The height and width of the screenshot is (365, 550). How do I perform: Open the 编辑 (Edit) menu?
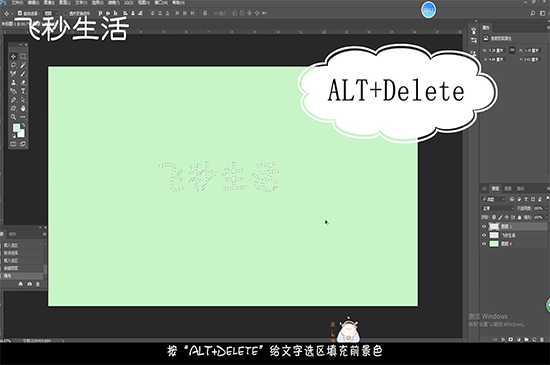click(33, 3)
